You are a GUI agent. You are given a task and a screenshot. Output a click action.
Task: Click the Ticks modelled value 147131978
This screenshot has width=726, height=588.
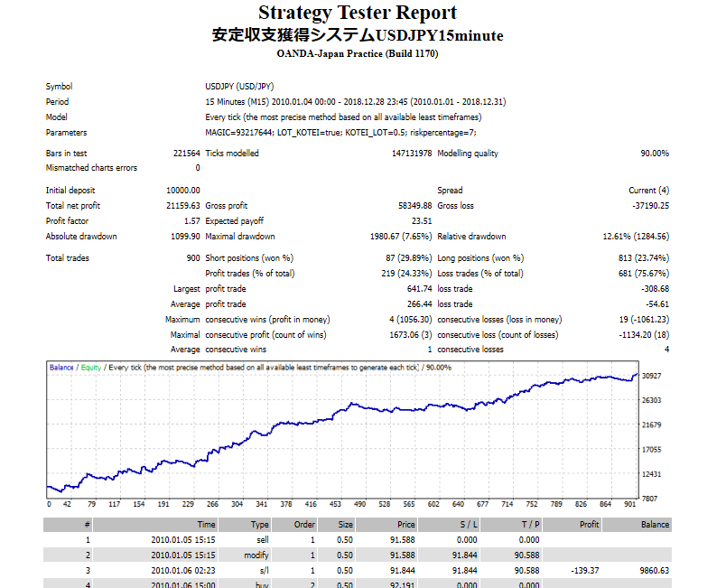click(x=412, y=154)
